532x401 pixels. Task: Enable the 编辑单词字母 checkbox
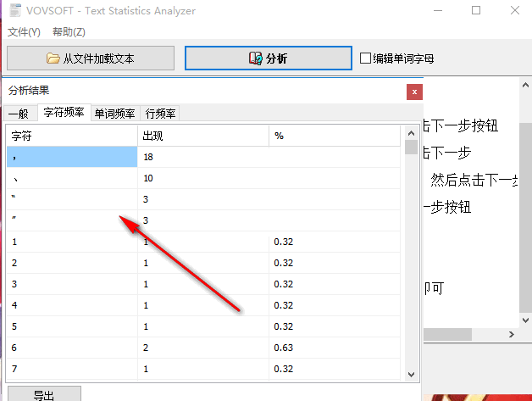(x=365, y=58)
